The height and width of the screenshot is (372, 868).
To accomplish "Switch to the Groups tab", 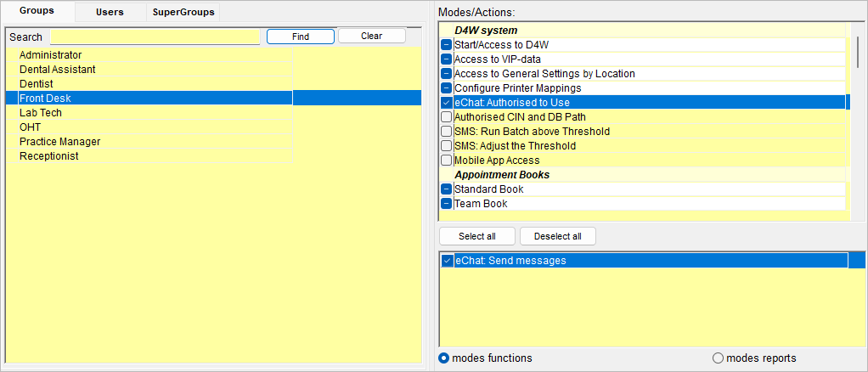I will (x=37, y=11).
